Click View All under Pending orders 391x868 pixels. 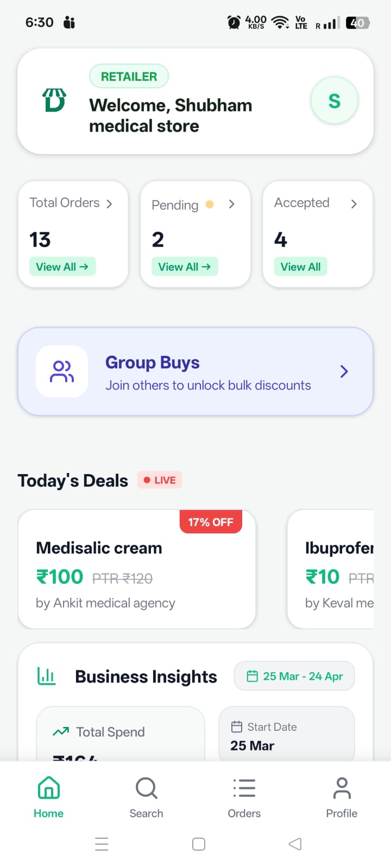coord(185,266)
